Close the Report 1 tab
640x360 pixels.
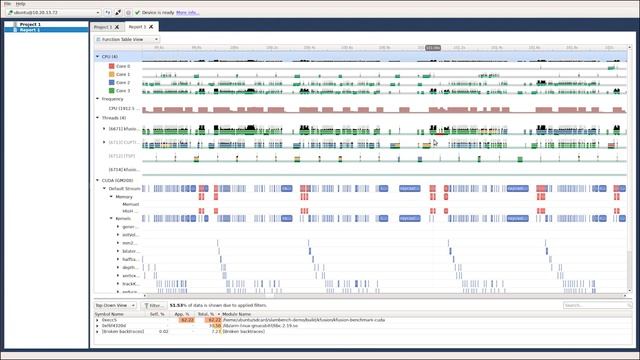coord(151,27)
